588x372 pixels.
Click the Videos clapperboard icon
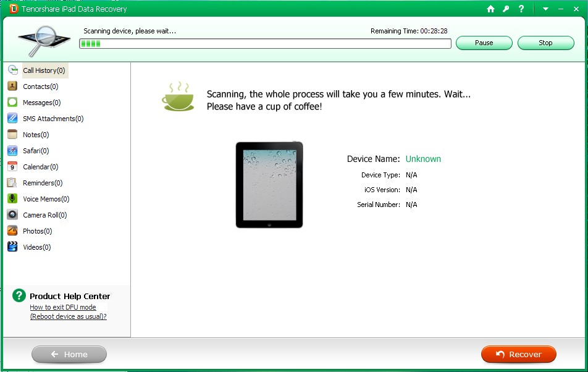pyautogui.click(x=12, y=247)
